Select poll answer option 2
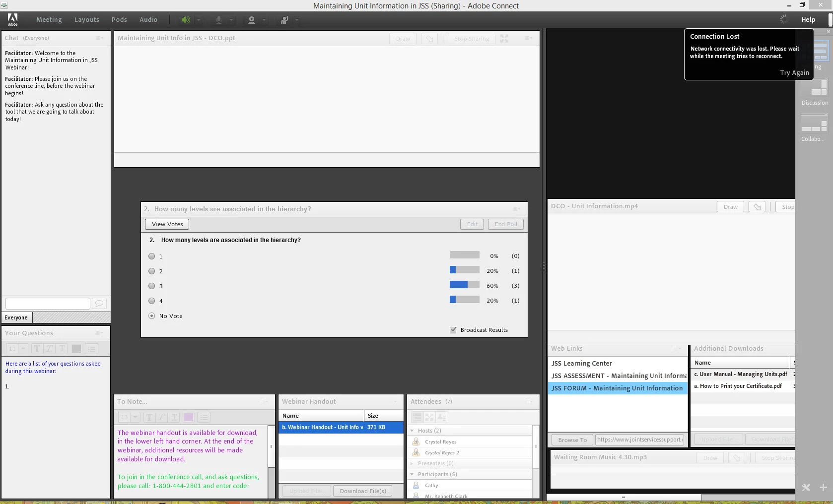The image size is (833, 504). pos(152,271)
